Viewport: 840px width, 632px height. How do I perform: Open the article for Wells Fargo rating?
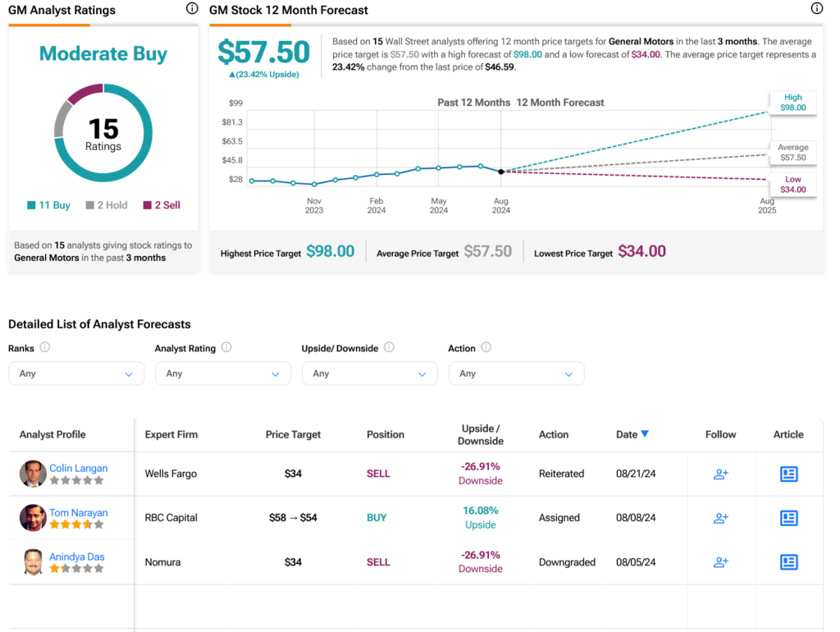tap(788, 474)
